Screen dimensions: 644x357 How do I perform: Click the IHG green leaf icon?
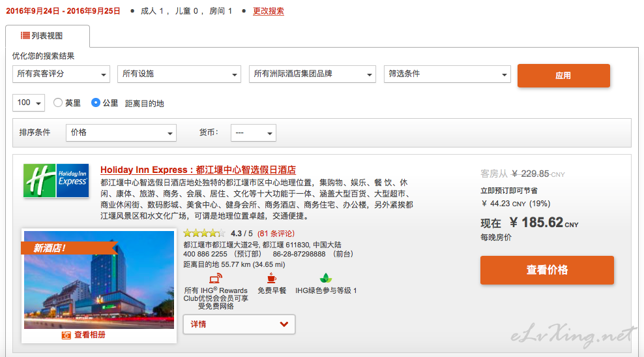pyautogui.click(x=326, y=278)
